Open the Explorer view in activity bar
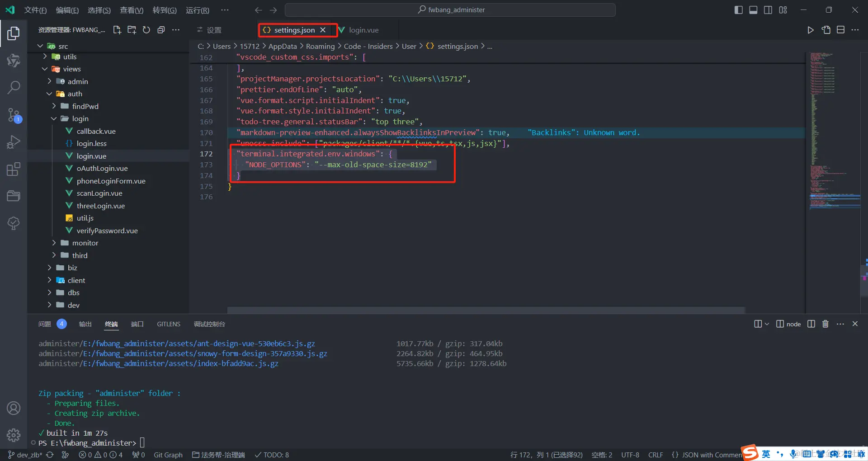Screen dimensions: 868x461 pyautogui.click(x=14, y=33)
